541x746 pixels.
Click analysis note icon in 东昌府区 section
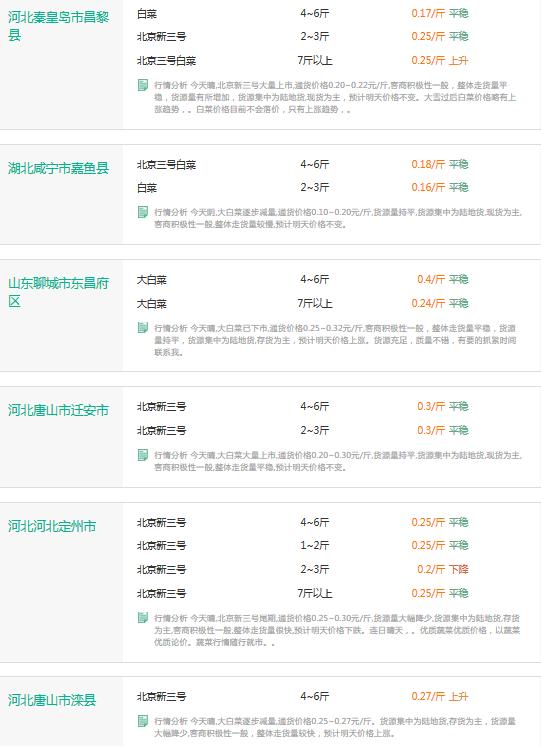[143, 328]
